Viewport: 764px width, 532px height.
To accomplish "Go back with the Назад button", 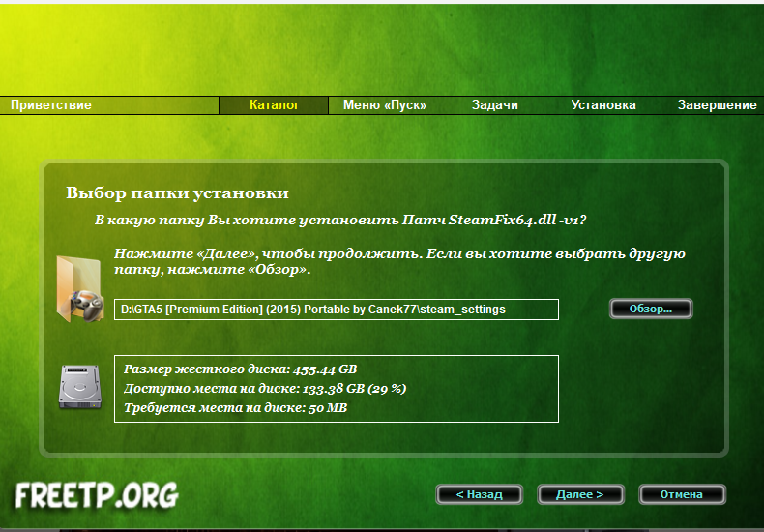I will tap(479, 494).
